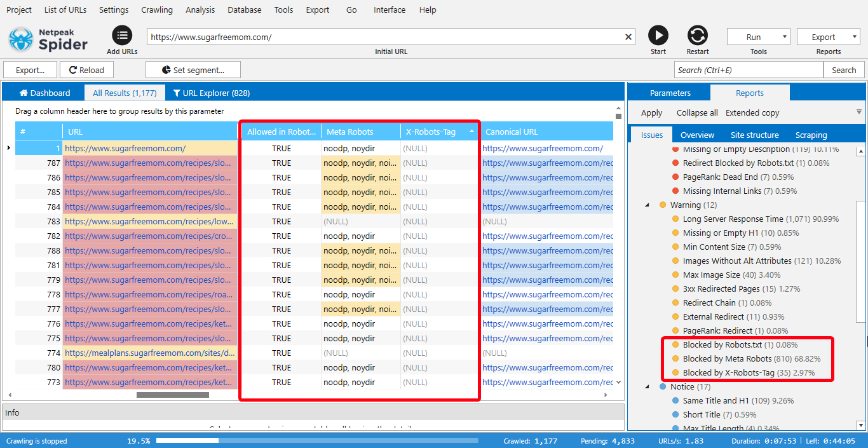
Task: Open the Long Server Response Time issue
Action: [761, 219]
